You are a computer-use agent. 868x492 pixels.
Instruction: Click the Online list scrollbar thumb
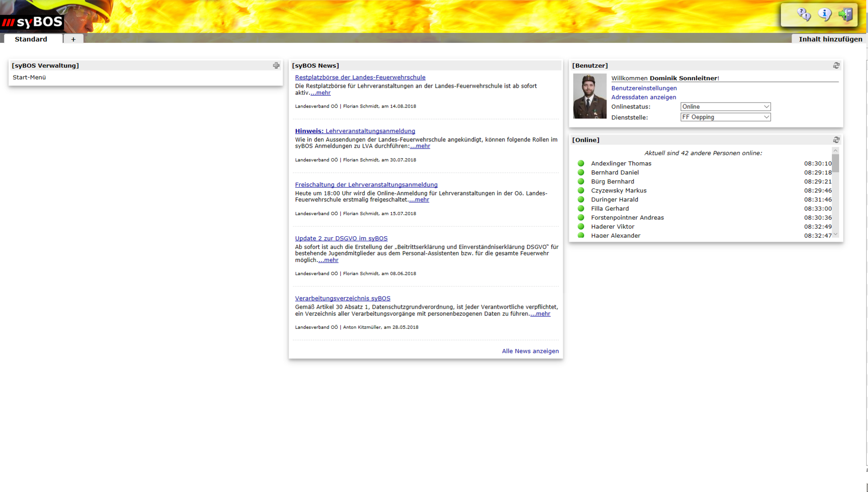835,163
